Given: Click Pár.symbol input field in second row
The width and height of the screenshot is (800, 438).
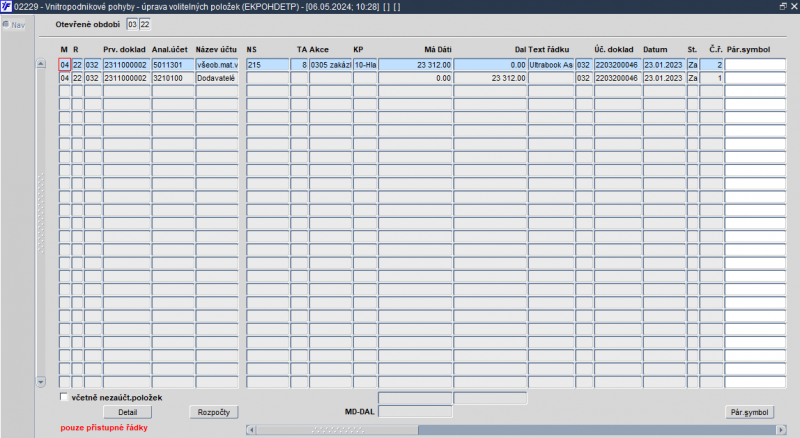Looking at the screenshot, I should pos(755,78).
